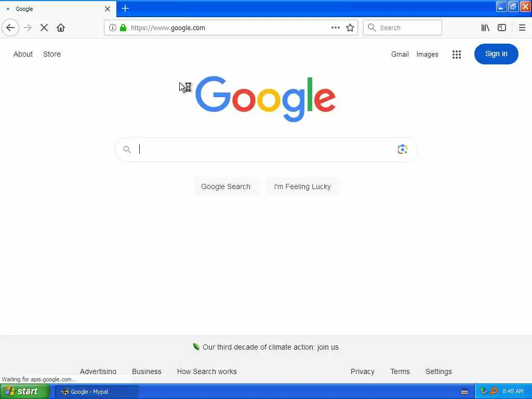Viewport: 532px width, 399px height.
Task: Open a new tab with plus button
Action: [x=125, y=8]
